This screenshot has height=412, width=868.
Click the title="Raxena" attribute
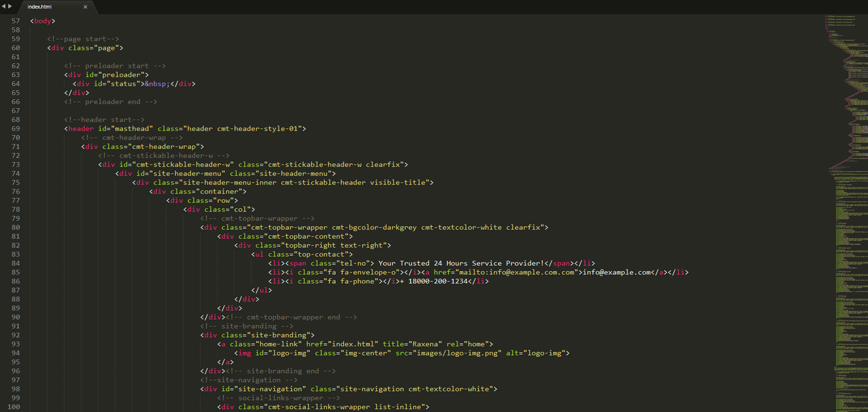(412, 344)
